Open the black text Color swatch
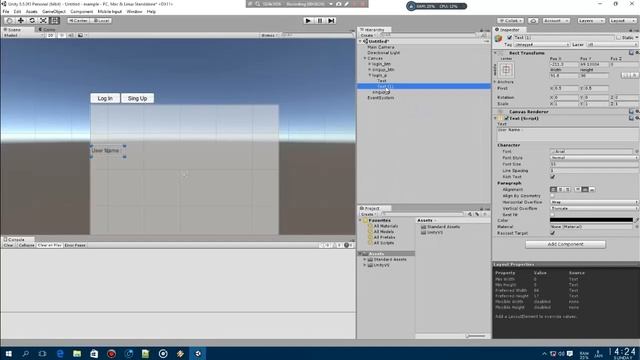This screenshot has height=360, width=640. coord(591,220)
